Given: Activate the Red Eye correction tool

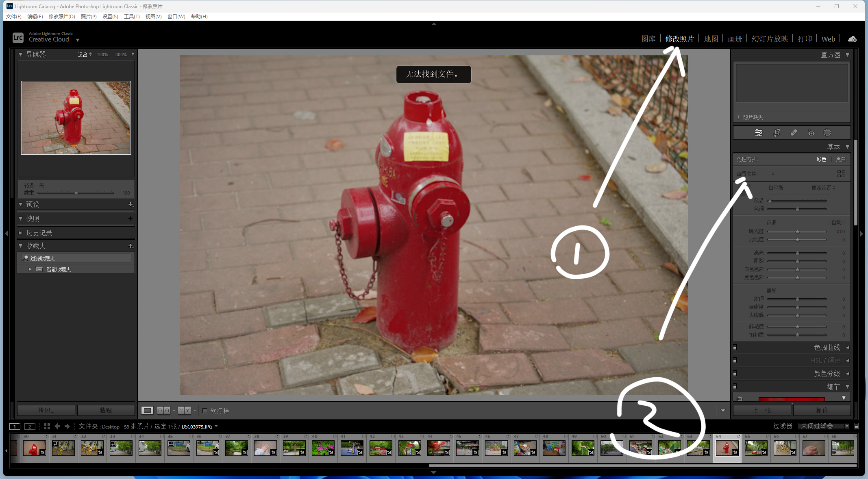Looking at the screenshot, I should (x=811, y=133).
